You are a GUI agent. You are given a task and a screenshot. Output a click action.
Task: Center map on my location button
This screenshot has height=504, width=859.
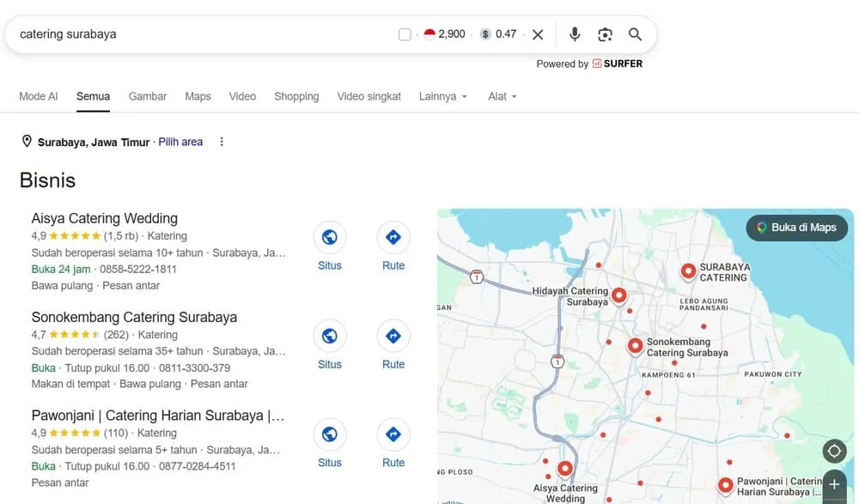coord(834,451)
